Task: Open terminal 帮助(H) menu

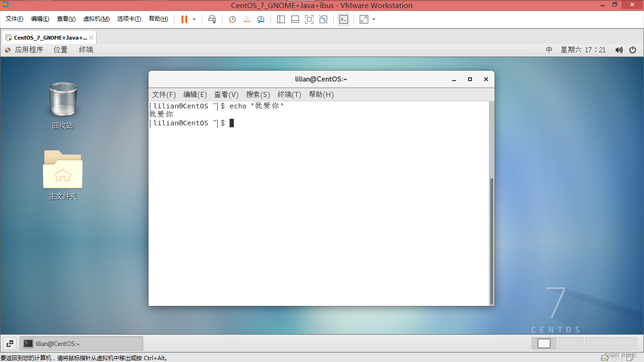Action: click(321, 94)
